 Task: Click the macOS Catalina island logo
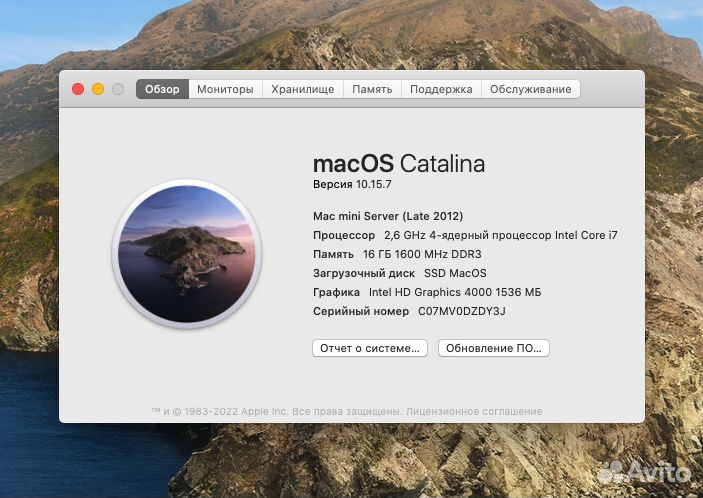(187, 254)
